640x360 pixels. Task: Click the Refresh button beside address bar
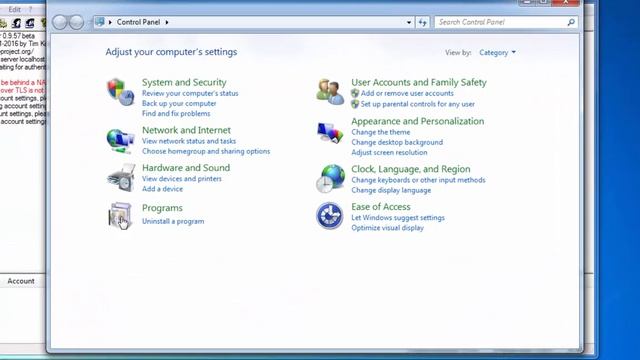[422, 22]
